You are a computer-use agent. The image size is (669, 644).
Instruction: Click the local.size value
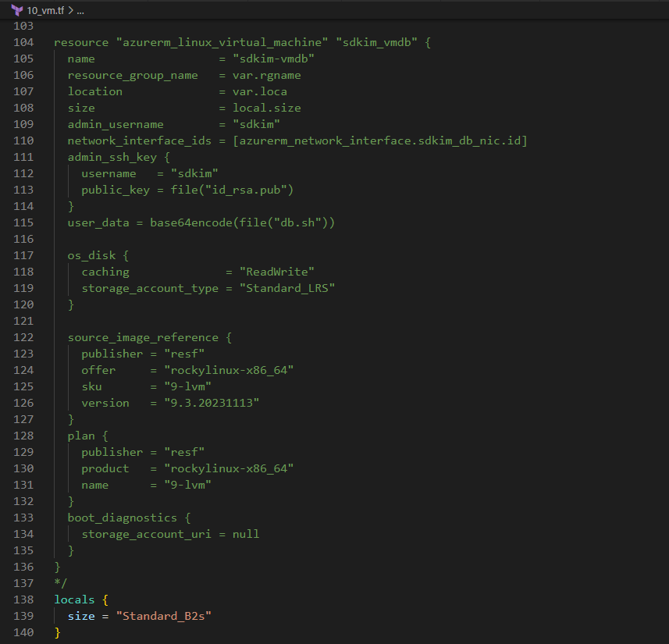click(267, 108)
